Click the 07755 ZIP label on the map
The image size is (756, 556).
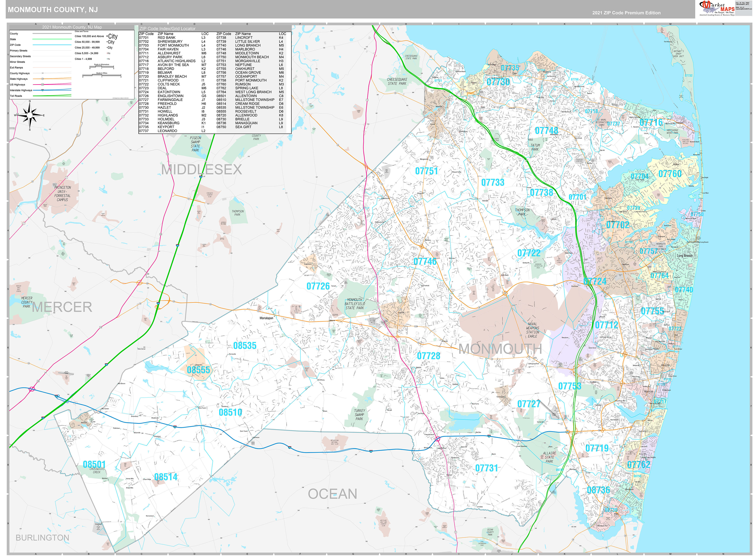coord(652,311)
